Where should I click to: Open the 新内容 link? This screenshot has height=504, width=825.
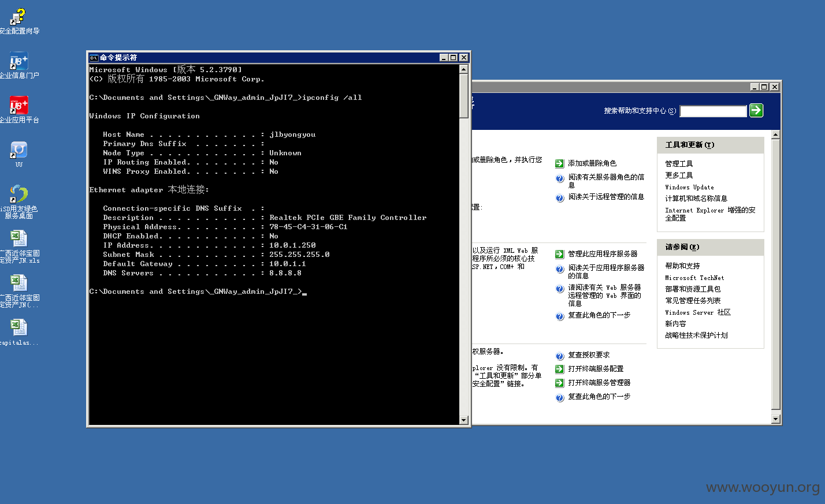click(x=675, y=324)
